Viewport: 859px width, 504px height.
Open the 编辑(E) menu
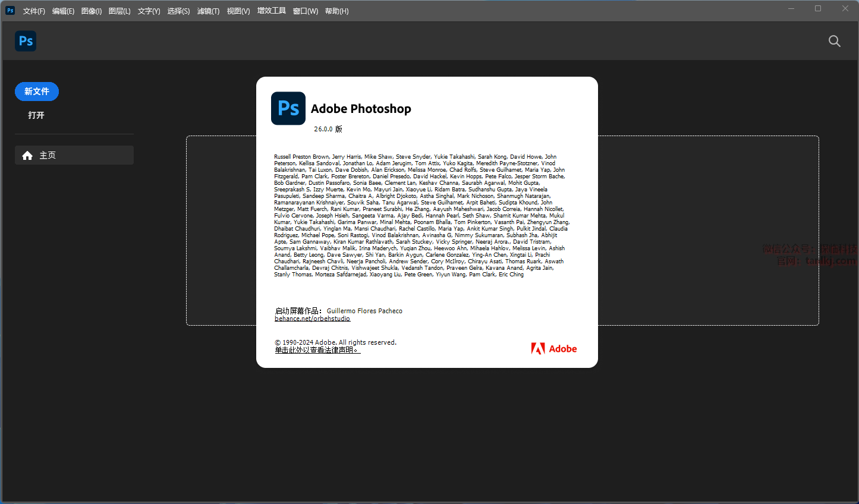[63, 11]
